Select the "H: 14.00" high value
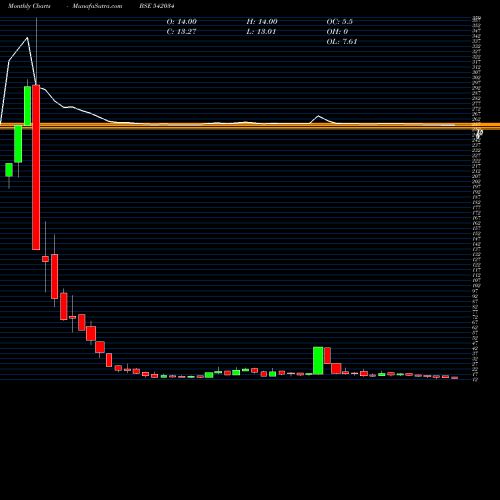The height and width of the screenshot is (500, 500). tap(262, 22)
